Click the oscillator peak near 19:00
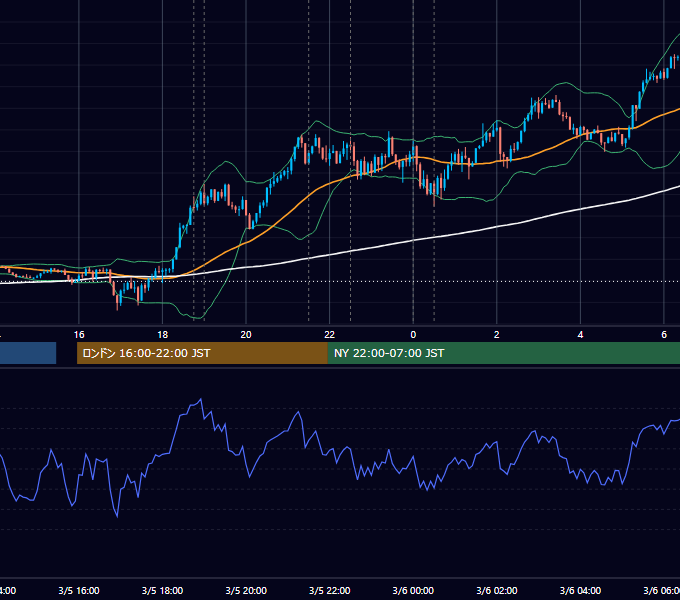Image resolution: width=680 pixels, height=600 pixels. 200,399
